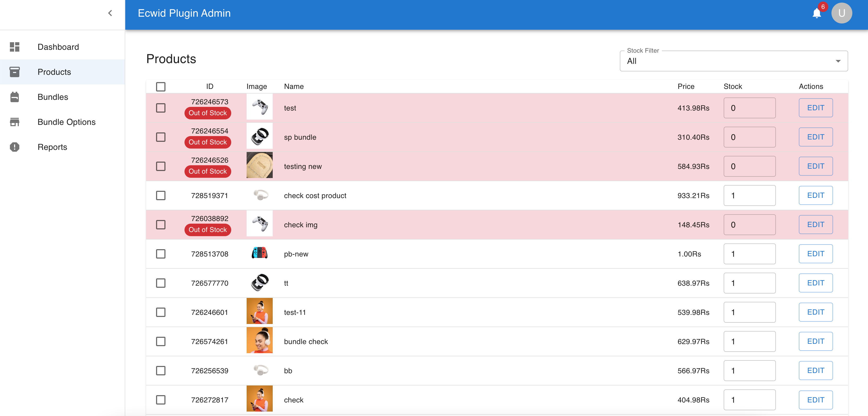The height and width of the screenshot is (416, 868).
Task: Click EDIT for 'testing new' product
Action: pyautogui.click(x=816, y=166)
